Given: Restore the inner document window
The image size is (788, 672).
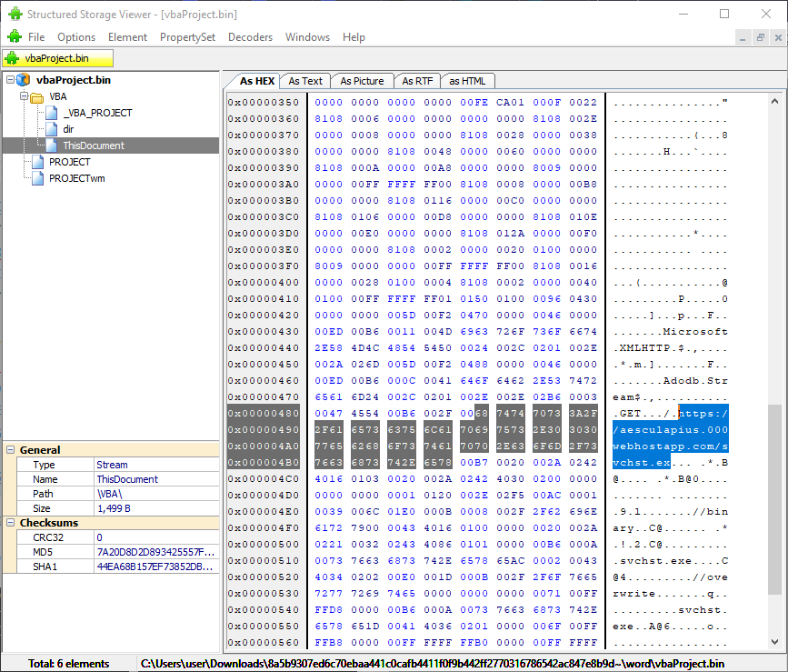Looking at the screenshot, I should coord(761,37).
